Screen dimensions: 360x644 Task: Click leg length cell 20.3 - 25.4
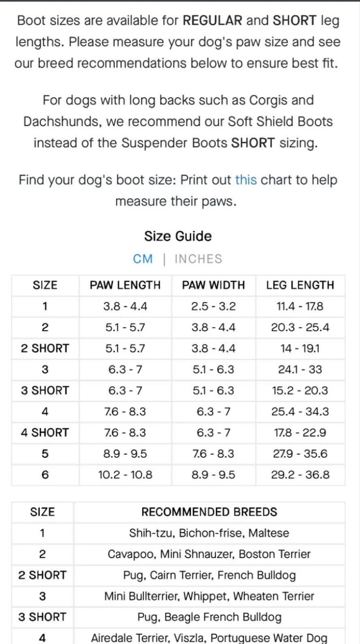[x=300, y=327]
